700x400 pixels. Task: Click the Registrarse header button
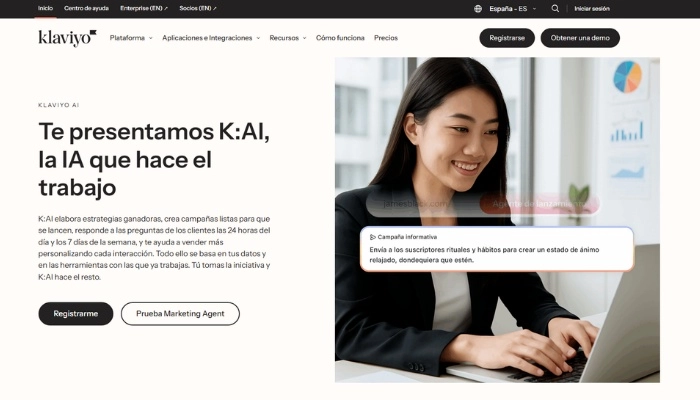tap(507, 38)
